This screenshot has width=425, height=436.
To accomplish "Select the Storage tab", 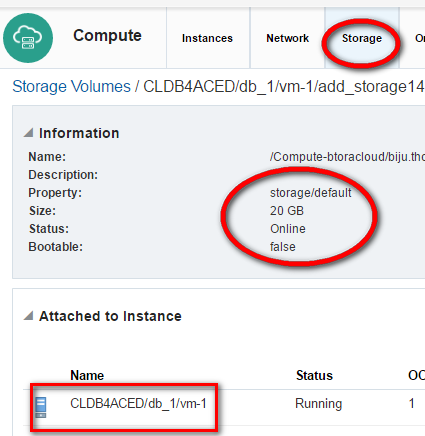I will point(362,38).
